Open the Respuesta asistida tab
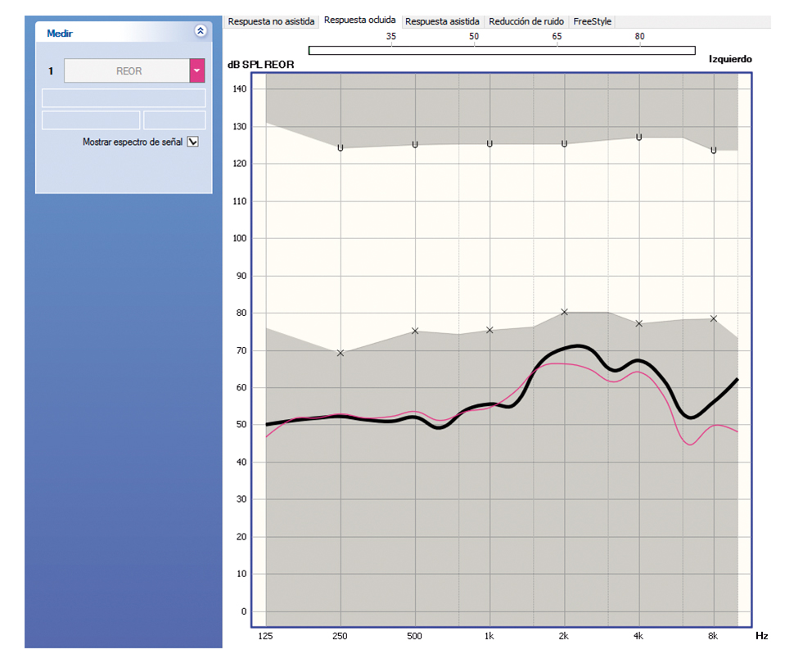Image resolution: width=803 pixels, height=672 pixels. click(443, 21)
